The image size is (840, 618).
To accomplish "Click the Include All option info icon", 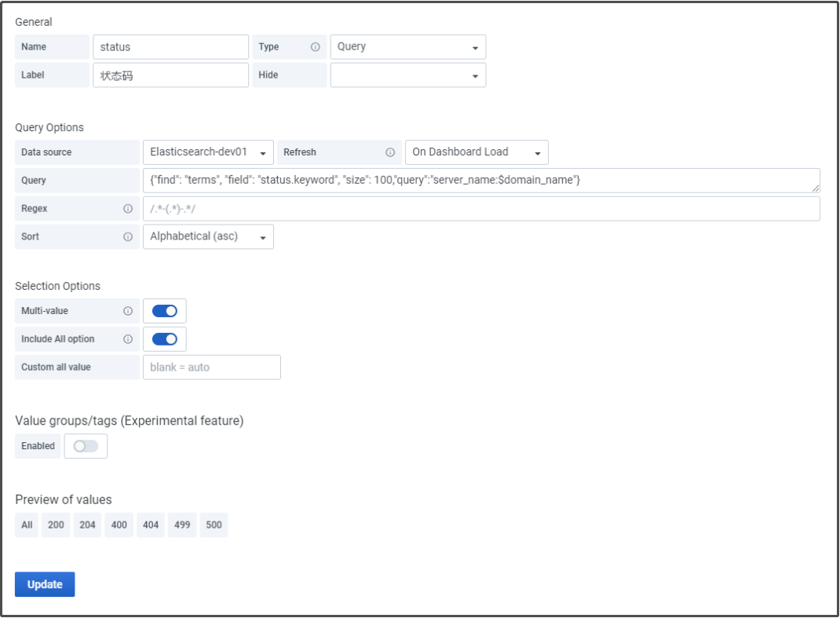I will [128, 339].
